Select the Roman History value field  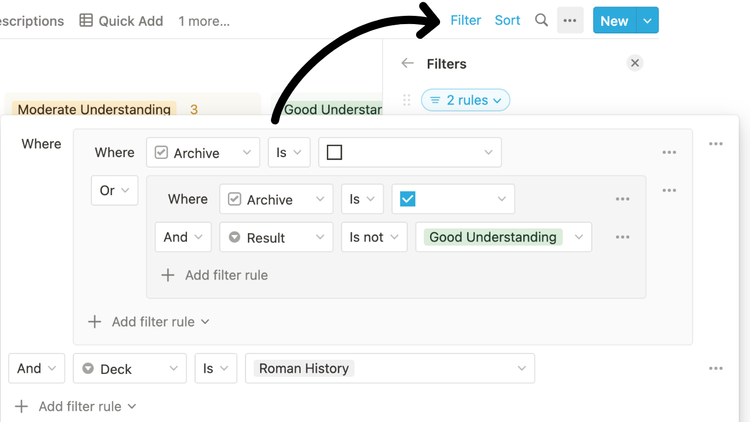point(390,369)
